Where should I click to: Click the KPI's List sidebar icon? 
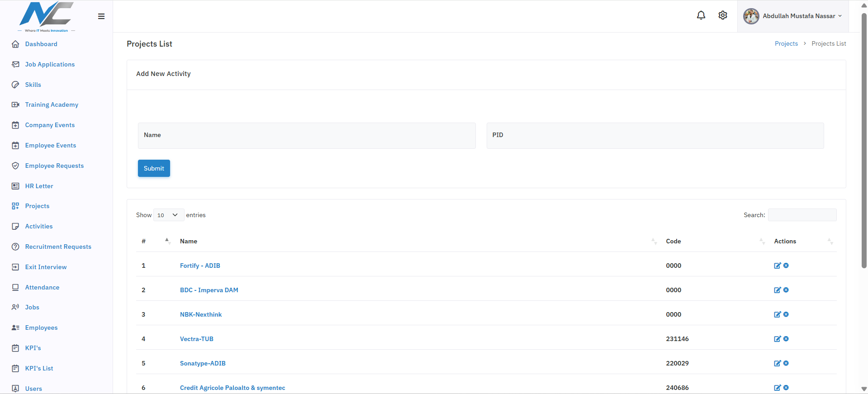[15, 368]
